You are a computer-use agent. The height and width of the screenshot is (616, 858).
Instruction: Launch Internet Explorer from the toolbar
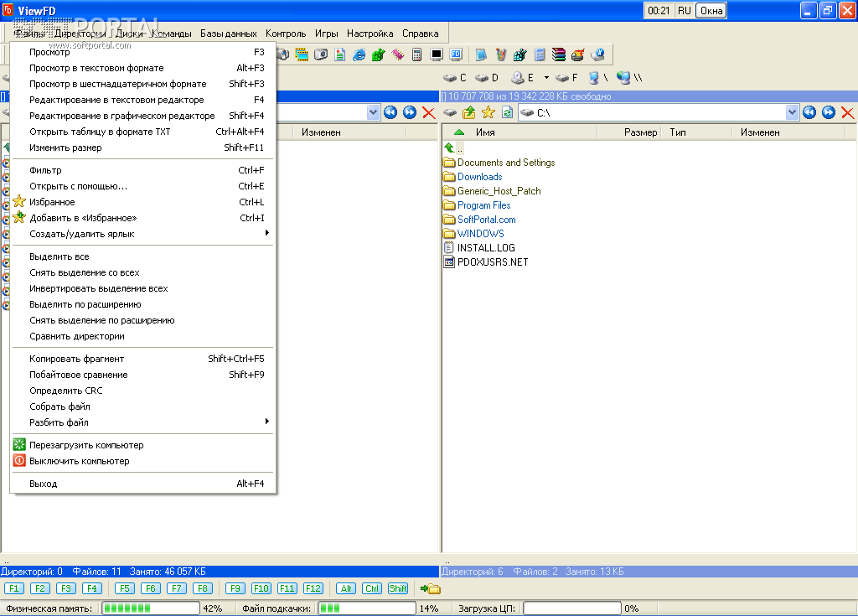[x=359, y=54]
